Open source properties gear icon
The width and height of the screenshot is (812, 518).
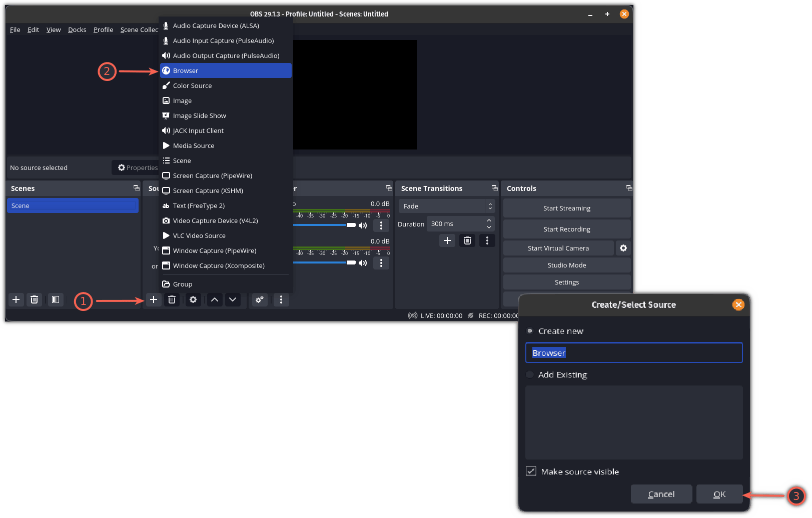point(193,299)
